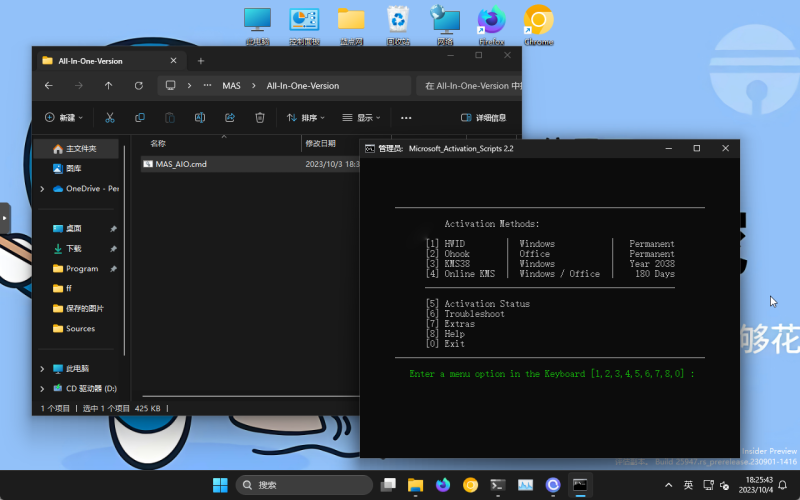Click the horizontal scrollbar in Explorer file list
Viewport: 800px width, 500px height.
click(251, 396)
